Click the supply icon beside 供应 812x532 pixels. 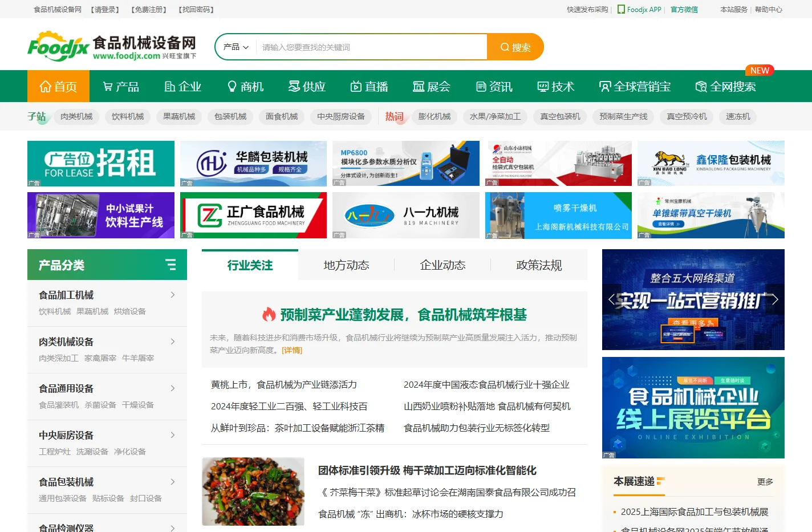pos(294,87)
